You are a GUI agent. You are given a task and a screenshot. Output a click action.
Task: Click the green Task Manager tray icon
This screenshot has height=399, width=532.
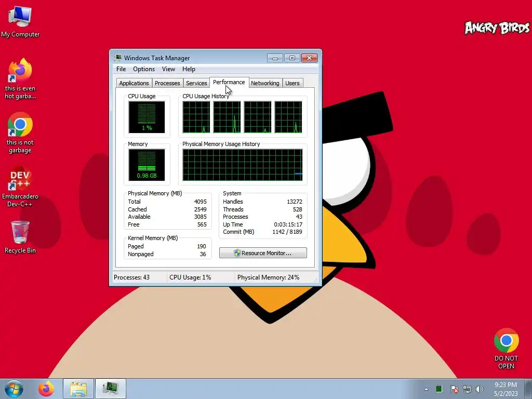pyautogui.click(x=439, y=389)
